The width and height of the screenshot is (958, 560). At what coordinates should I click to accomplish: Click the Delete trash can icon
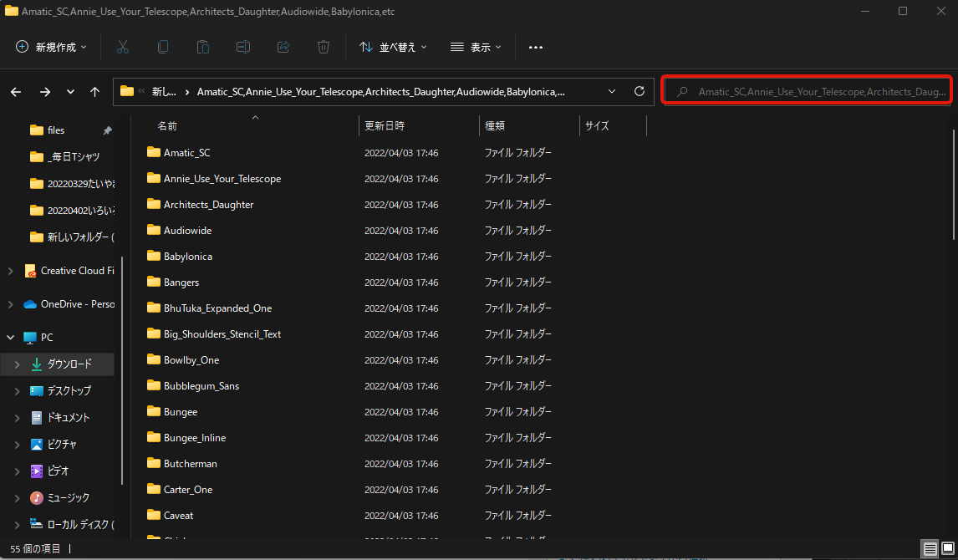tap(324, 47)
